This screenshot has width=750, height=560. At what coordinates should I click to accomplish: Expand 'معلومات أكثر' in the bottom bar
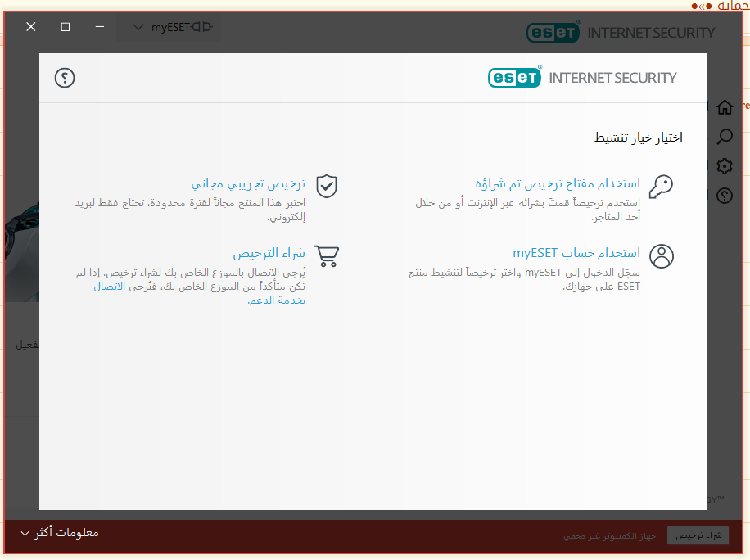click(60, 533)
